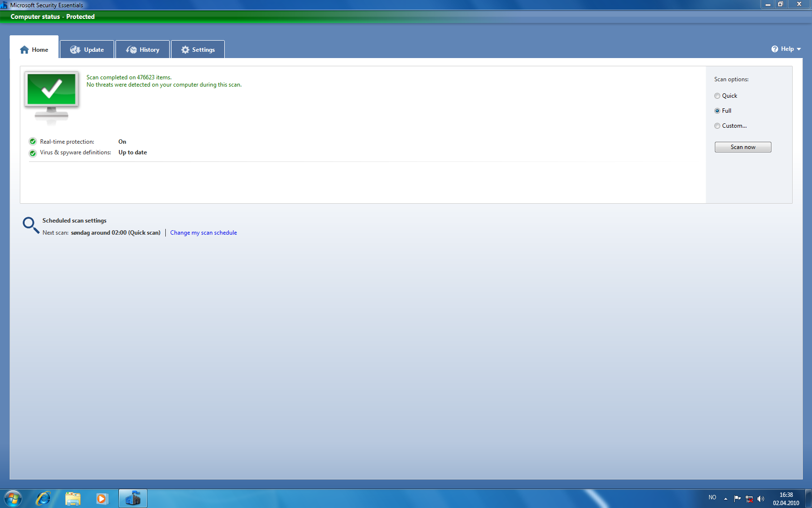Click the 'Scheduled scan settings' heading
Viewport: 812px width, 508px height.
[x=74, y=221]
